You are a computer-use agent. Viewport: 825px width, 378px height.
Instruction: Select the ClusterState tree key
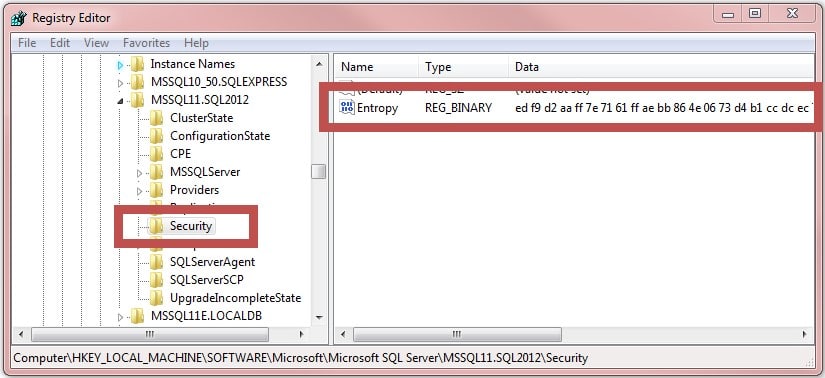coord(202,118)
